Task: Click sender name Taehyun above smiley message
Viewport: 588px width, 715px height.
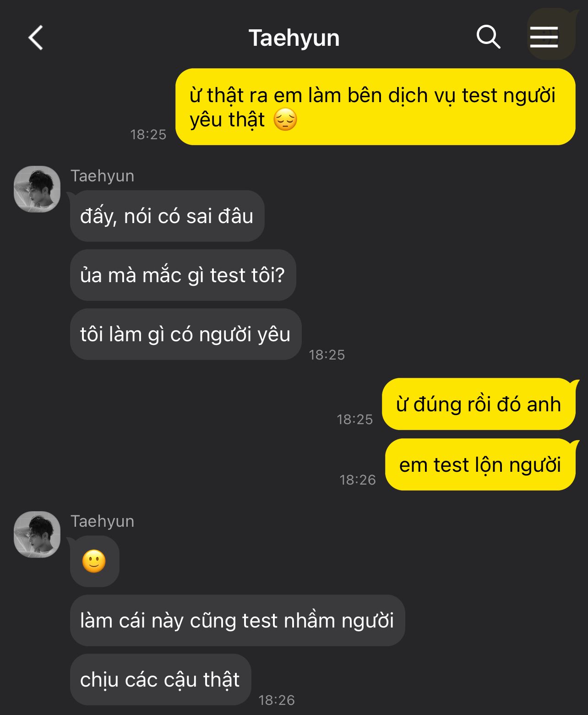Action: [103, 521]
